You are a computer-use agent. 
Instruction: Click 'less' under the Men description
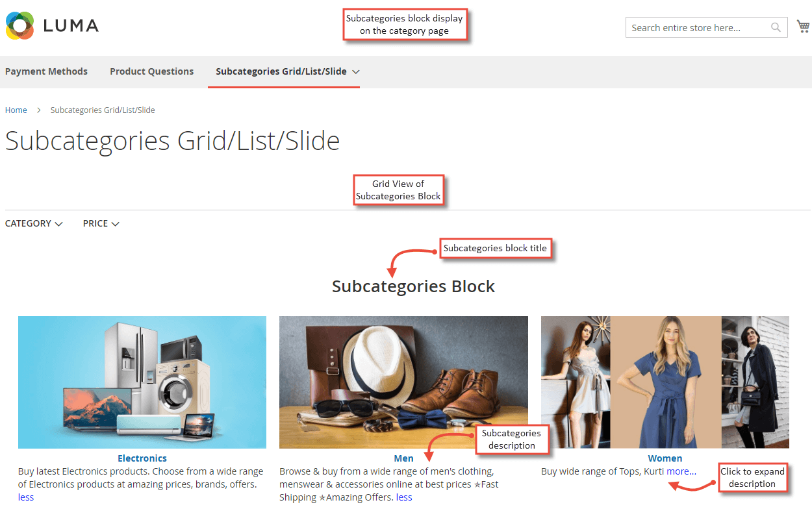pos(404,497)
